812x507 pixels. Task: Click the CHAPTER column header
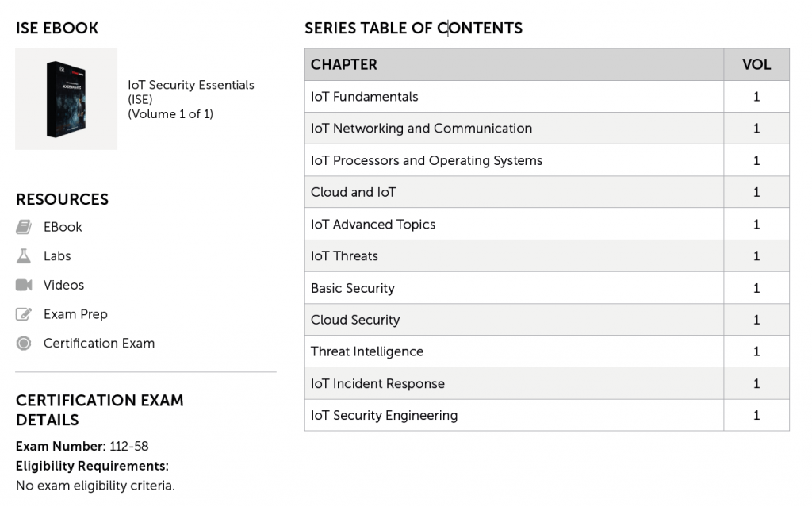click(344, 64)
